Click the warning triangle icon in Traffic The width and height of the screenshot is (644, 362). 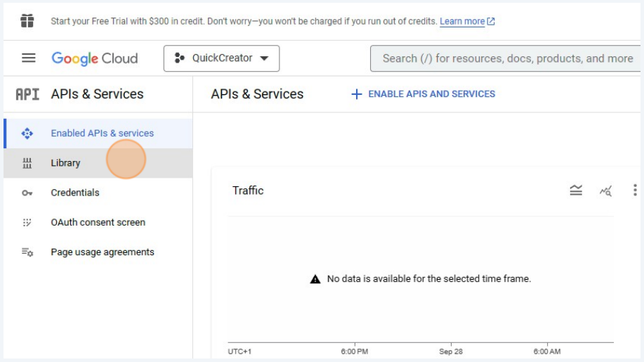click(315, 279)
